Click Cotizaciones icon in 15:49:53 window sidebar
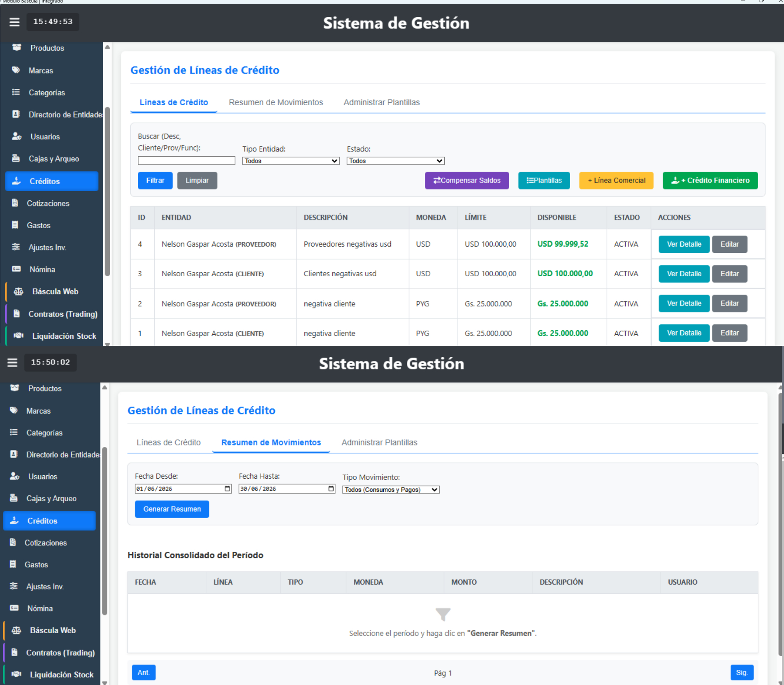Screen dimensions: 784x685 15,203
